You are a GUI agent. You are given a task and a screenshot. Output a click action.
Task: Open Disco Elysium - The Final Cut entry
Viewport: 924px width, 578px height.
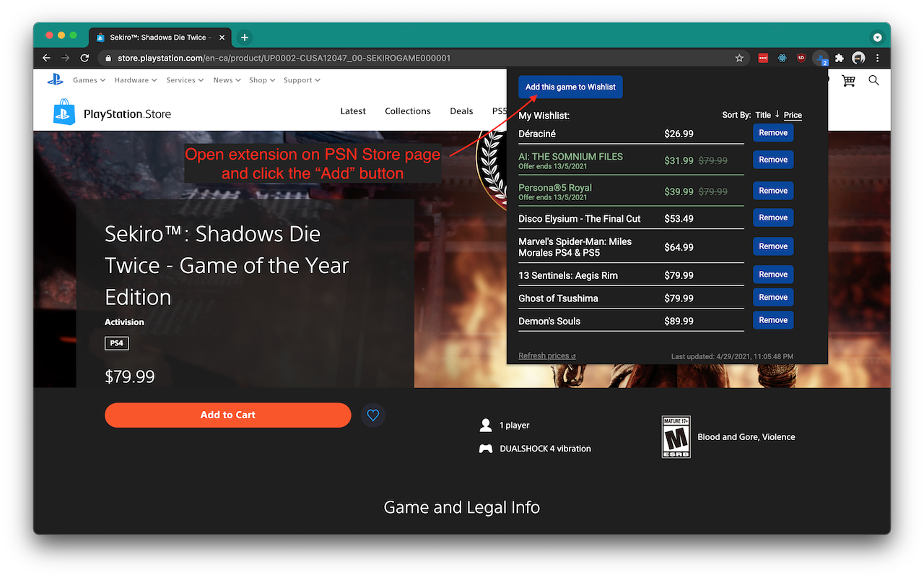pos(580,218)
